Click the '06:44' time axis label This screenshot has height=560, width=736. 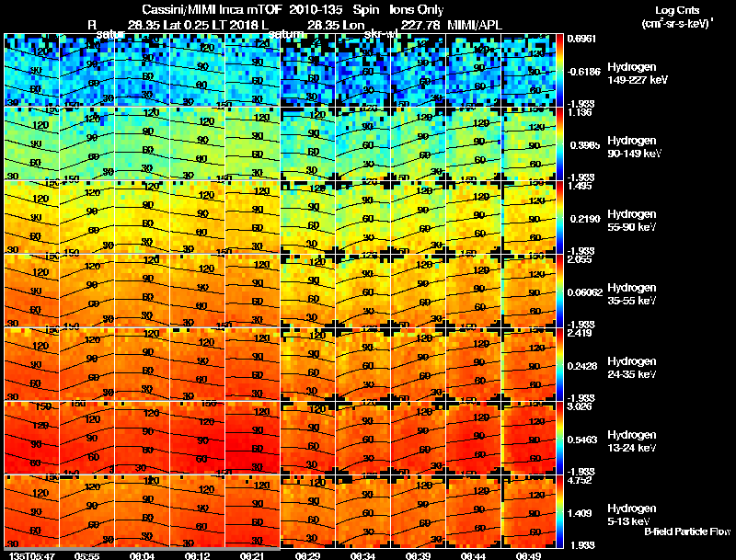pyautogui.click(x=473, y=555)
